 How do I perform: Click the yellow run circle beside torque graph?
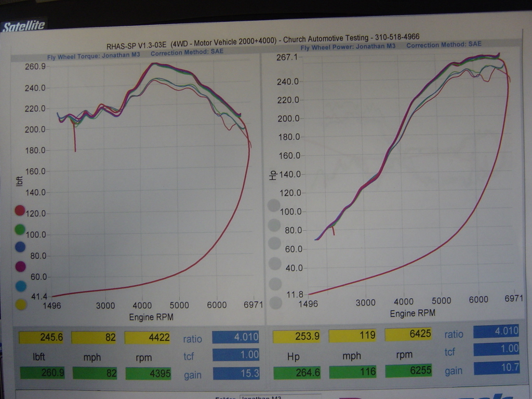tap(20, 305)
